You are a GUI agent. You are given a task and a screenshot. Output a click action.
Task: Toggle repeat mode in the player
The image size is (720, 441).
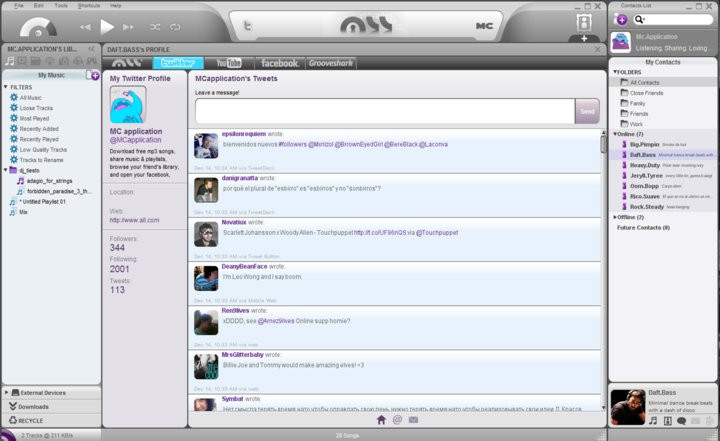pos(175,27)
